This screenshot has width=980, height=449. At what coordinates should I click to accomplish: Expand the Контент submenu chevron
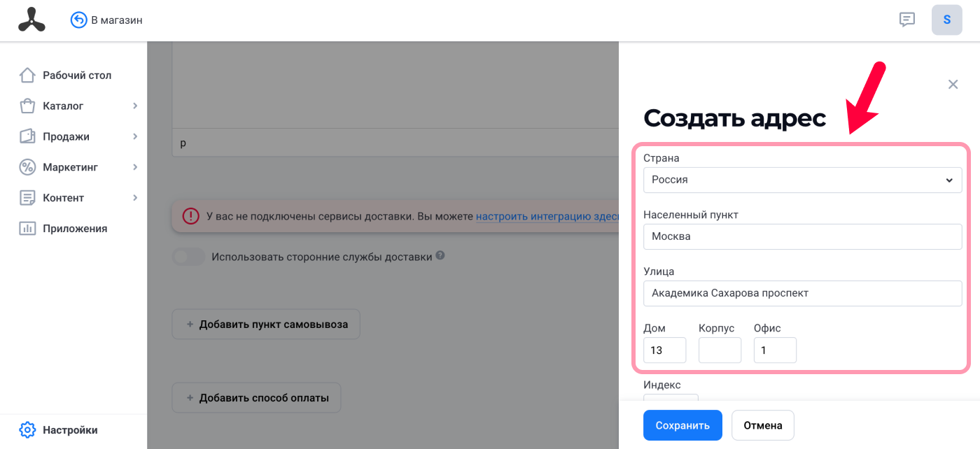point(135,198)
